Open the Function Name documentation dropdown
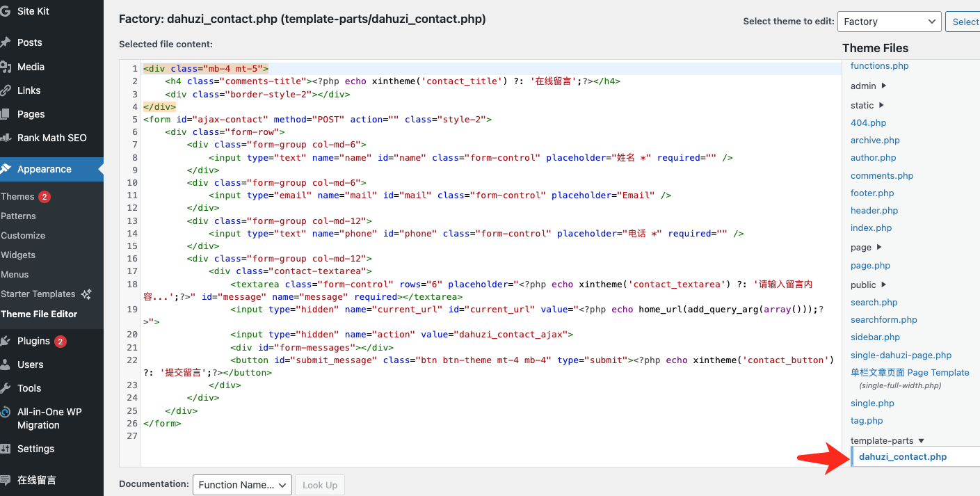Screen dimensions: 980x496 click(x=242, y=485)
